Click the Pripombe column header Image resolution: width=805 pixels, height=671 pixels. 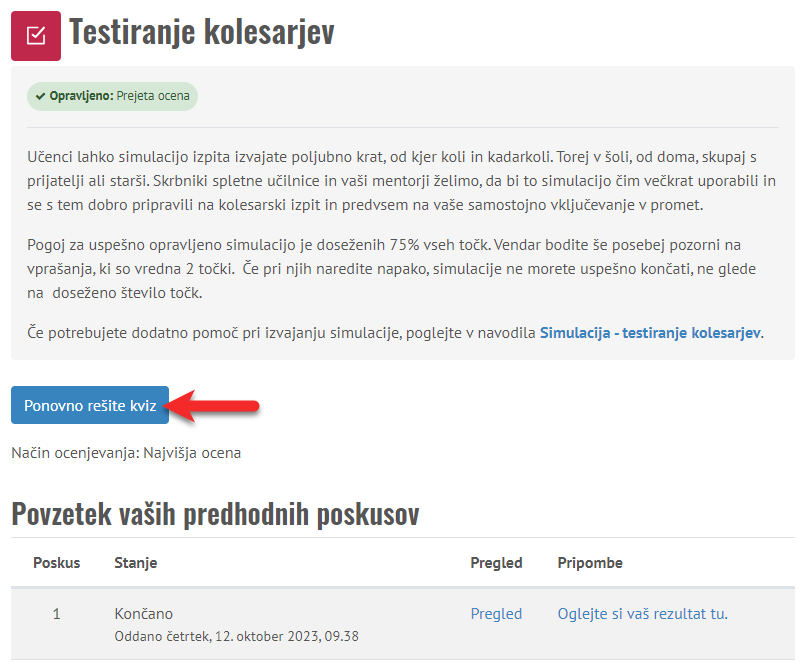[x=590, y=563]
